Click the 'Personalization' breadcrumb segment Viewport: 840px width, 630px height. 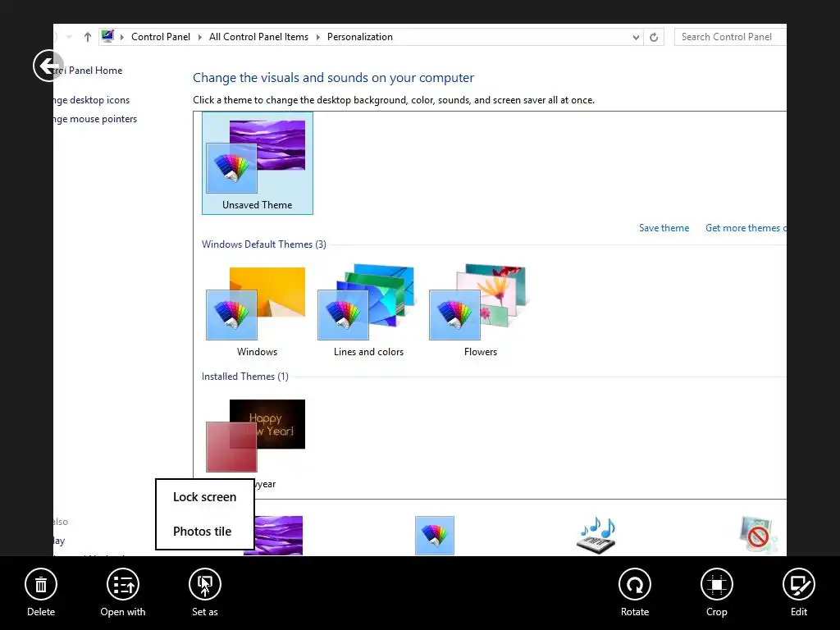coord(360,37)
